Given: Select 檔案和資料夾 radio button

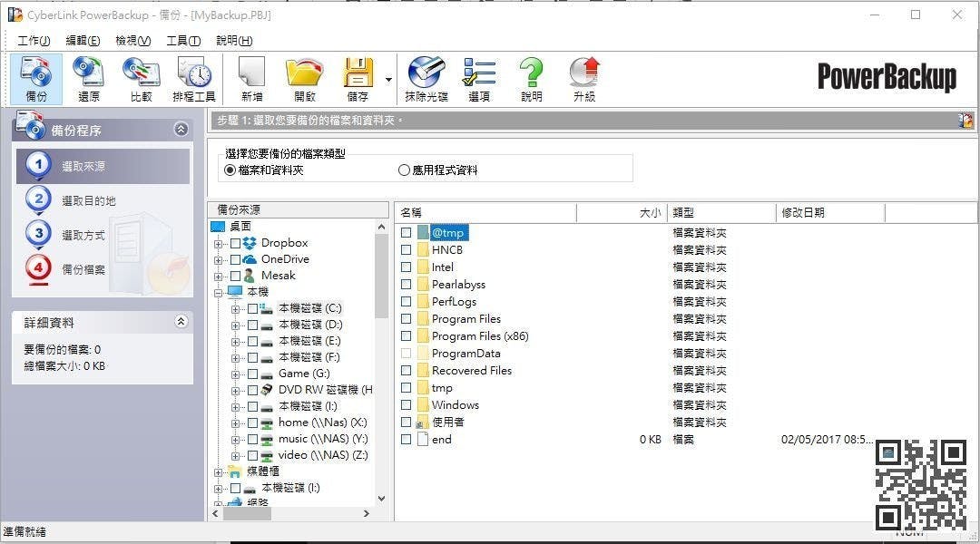Looking at the screenshot, I should coord(230,170).
